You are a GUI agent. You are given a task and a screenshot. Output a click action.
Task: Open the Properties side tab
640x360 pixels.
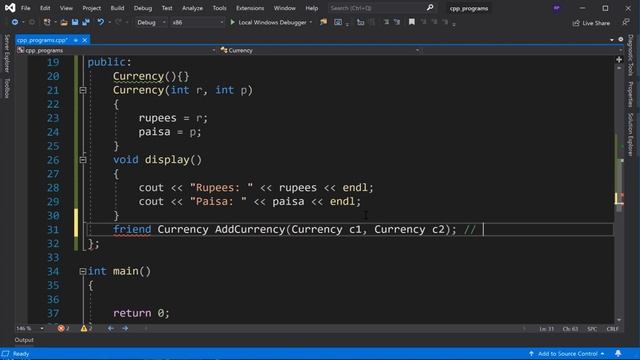pyautogui.click(x=631, y=94)
